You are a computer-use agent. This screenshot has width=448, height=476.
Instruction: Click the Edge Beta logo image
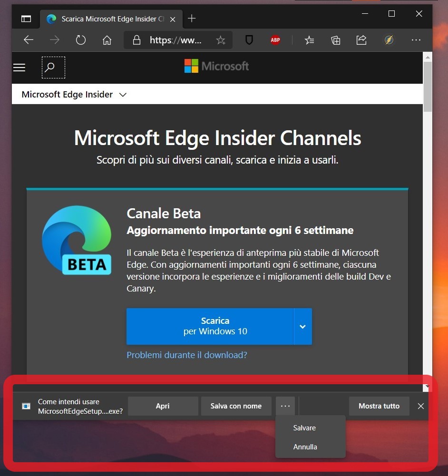(77, 240)
